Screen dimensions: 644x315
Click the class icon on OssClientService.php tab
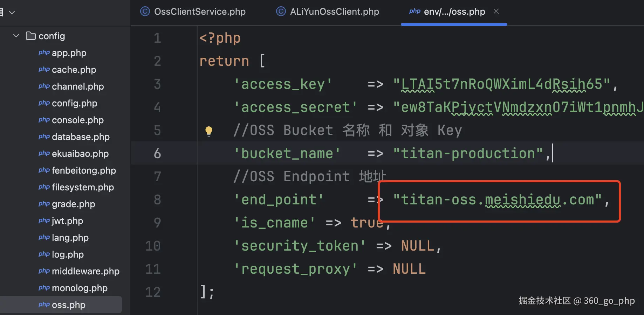[x=145, y=12]
